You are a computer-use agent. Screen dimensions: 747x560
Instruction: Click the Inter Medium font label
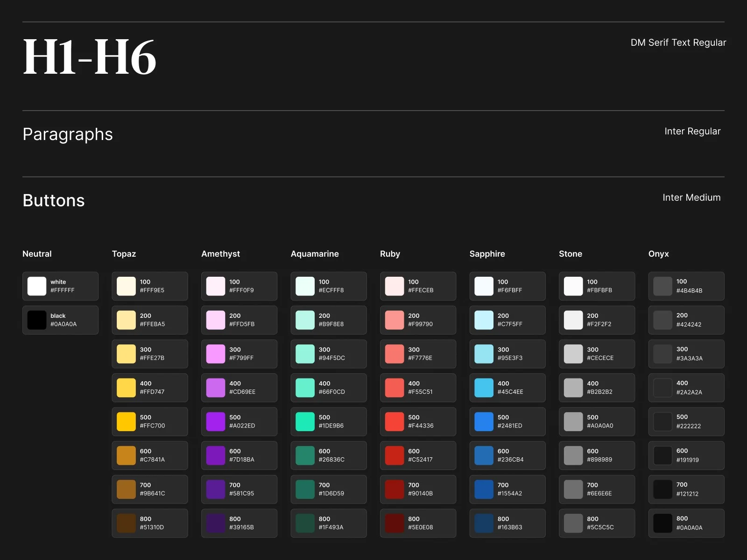(x=691, y=197)
